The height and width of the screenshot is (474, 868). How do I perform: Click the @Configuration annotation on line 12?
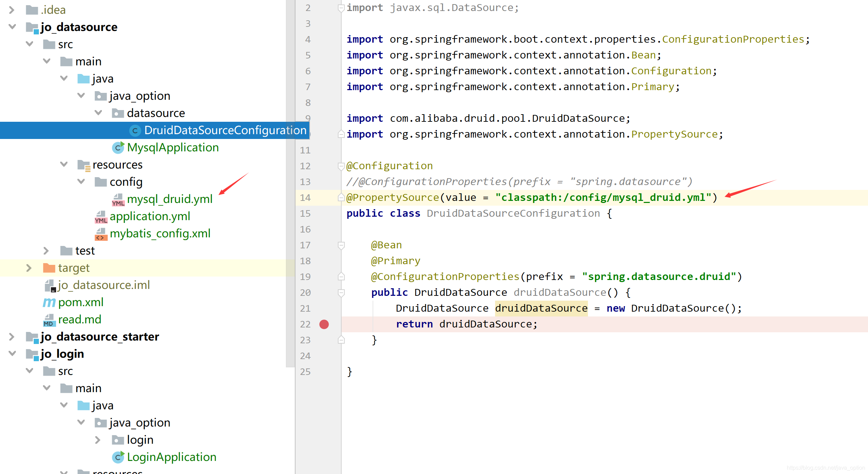click(x=389, y=166)
